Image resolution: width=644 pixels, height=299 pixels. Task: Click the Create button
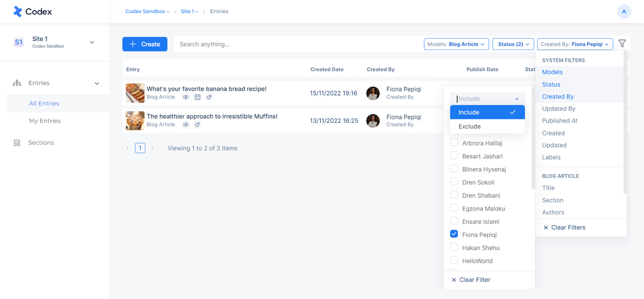[144, 44]
